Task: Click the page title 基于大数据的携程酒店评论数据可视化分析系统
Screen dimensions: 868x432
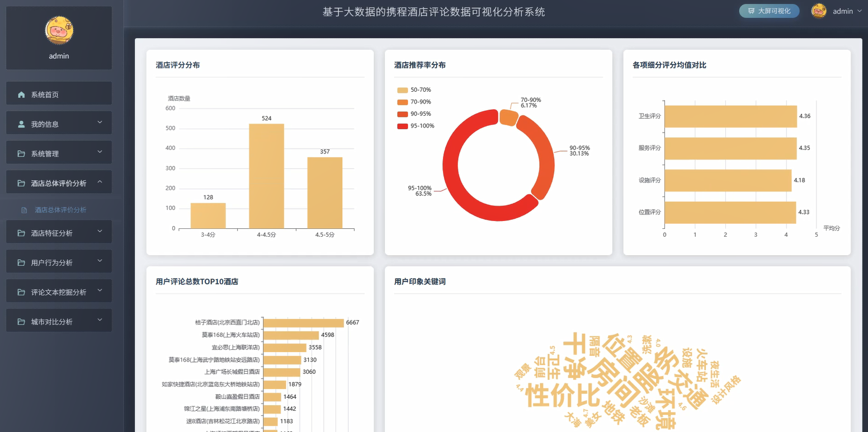Action: pyautogui.click(x=434, y=12)
